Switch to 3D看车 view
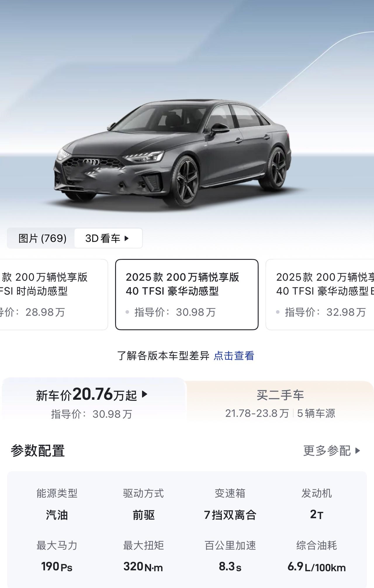Viewport: 374px width, 588px height. click(x=108, y=238)
